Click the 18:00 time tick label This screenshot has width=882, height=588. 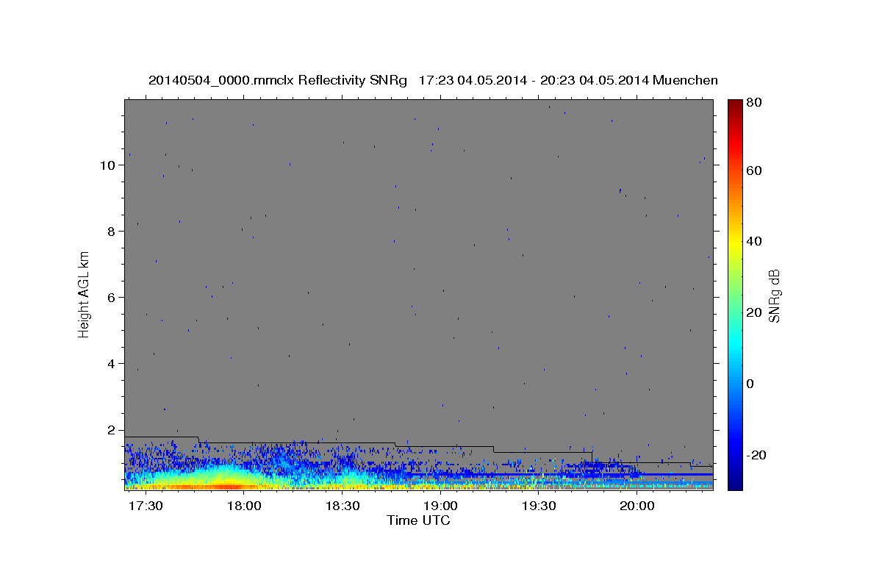click(244, 506)
